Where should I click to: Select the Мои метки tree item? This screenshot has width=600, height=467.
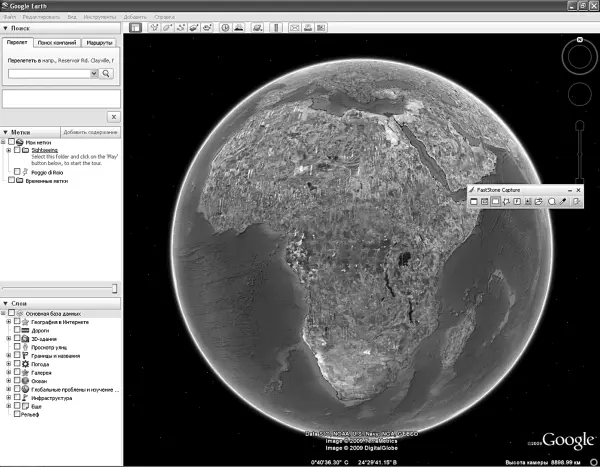38,142
